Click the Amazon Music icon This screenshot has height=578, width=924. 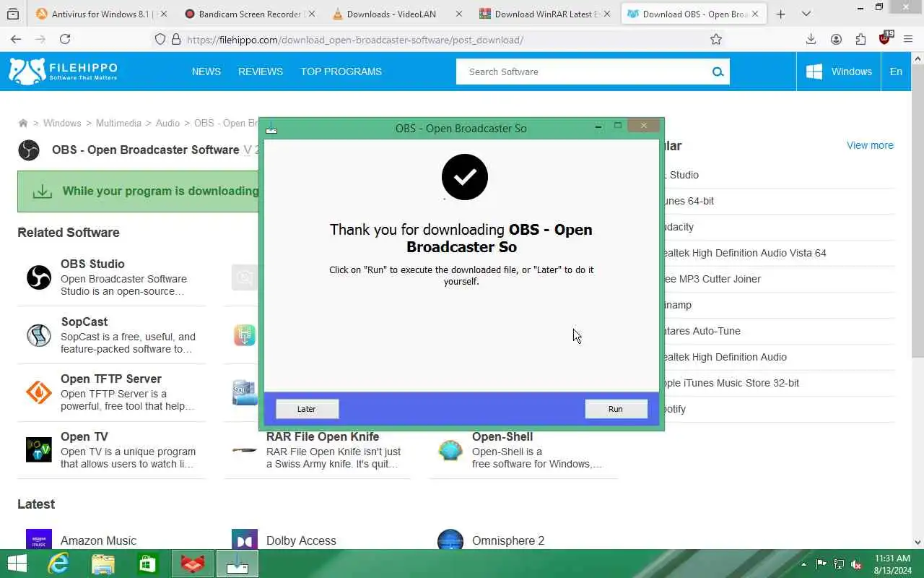tap(39, 539)
